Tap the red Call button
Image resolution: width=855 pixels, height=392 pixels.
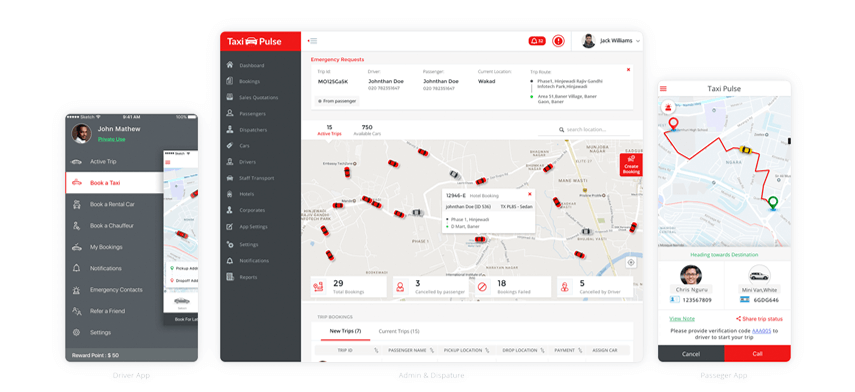(757, 354)
